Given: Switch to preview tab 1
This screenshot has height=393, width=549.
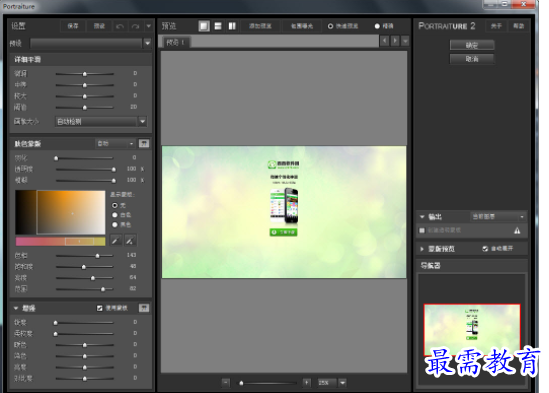Looking at the screenshot, I should pyautogui.click(x=176, y=42).
